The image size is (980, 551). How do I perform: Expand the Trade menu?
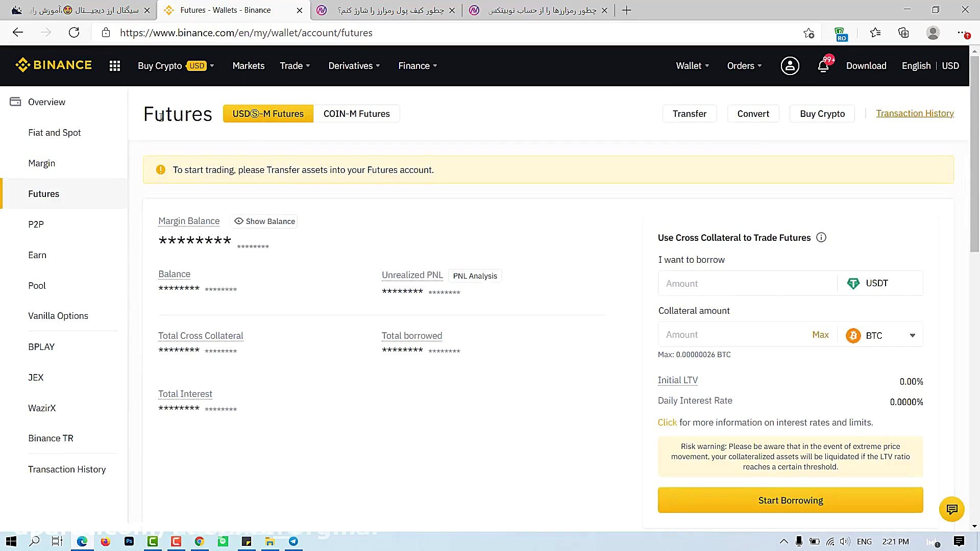[295, 66]
